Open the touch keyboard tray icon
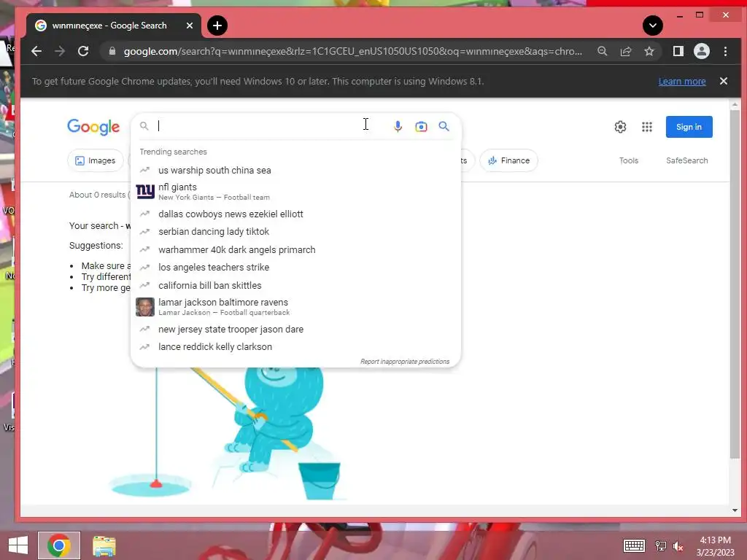The width and height of the screenshot is (747, 560). 634,545
